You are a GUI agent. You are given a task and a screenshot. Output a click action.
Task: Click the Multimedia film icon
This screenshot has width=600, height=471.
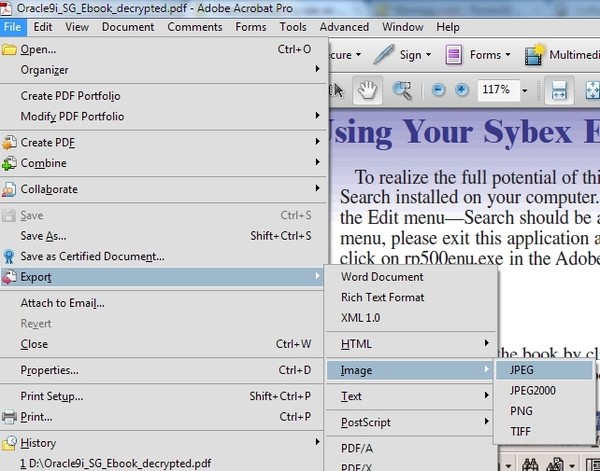click(x=535, y=55)
